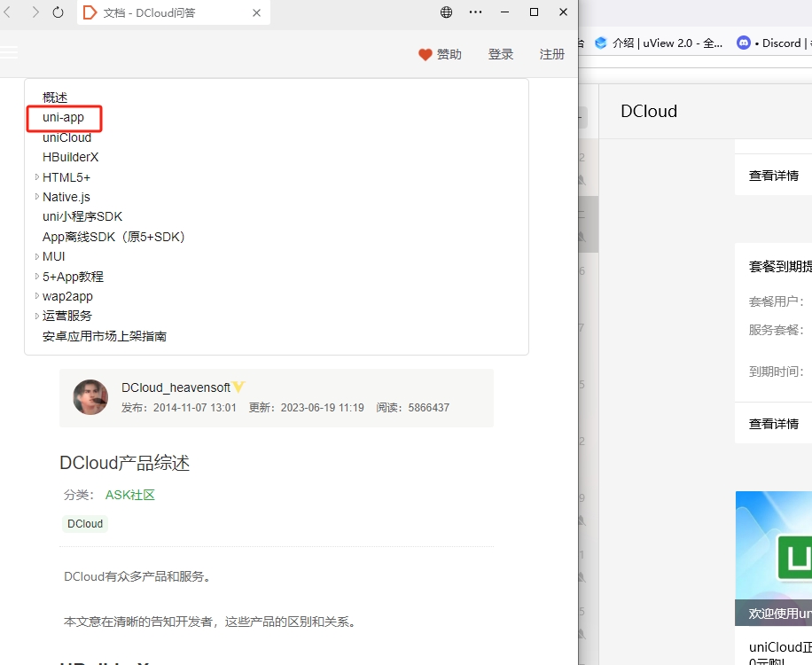The height and width of the screenshot is (665, 812).
Task: Open the ASK社区 category link
Action: point(130,495)
